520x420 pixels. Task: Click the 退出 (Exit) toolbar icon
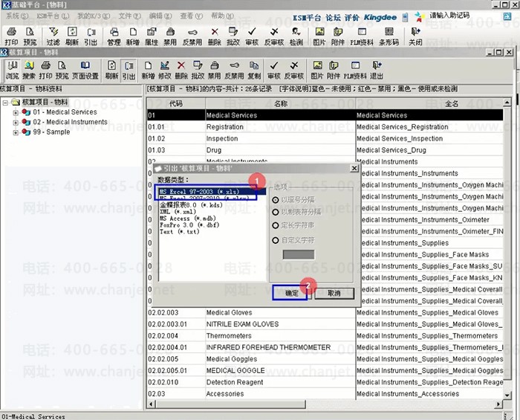377,71
